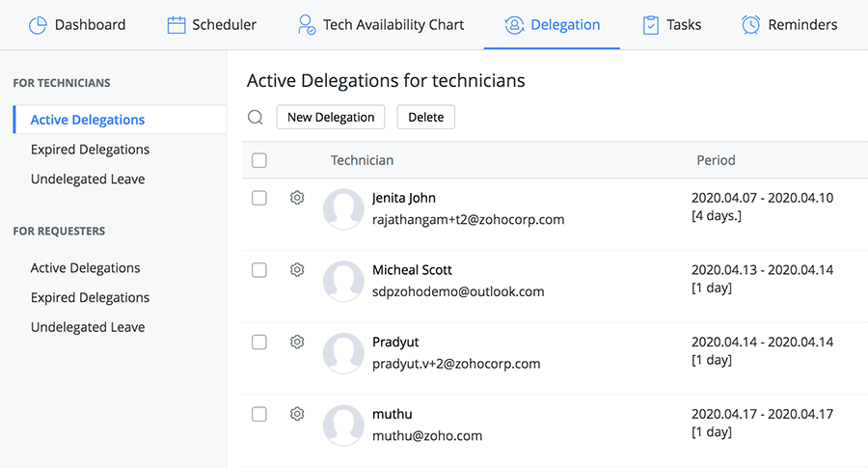The width and height of the screenshot is (868, 468).
Task: Open gear settings for Micheal Scott
Action: click(297, 270)
